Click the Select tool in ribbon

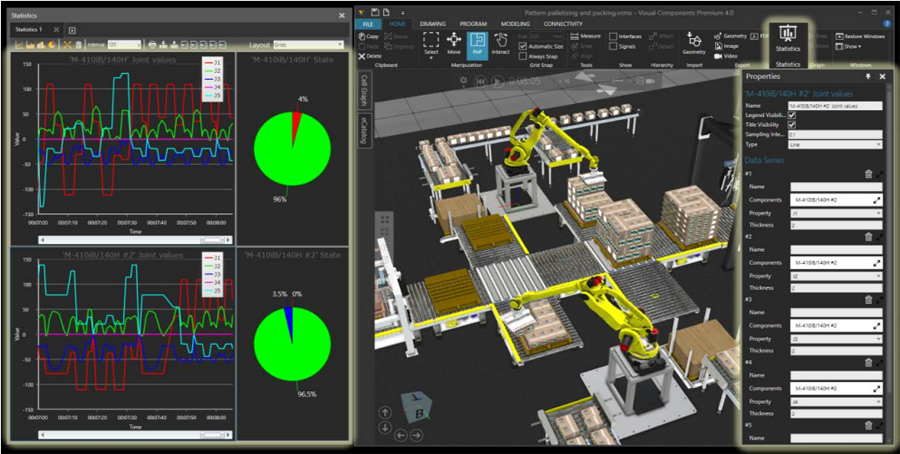coord(431,43)
